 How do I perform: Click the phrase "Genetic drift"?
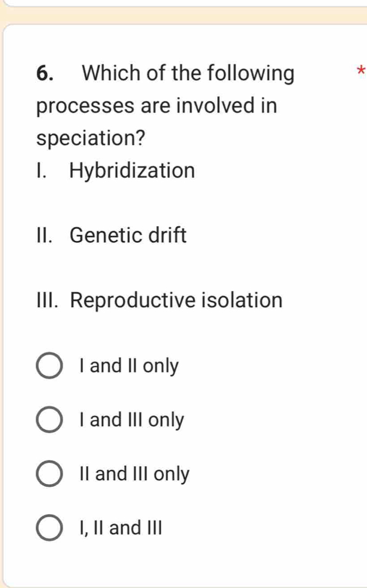(x=129, y=235)
